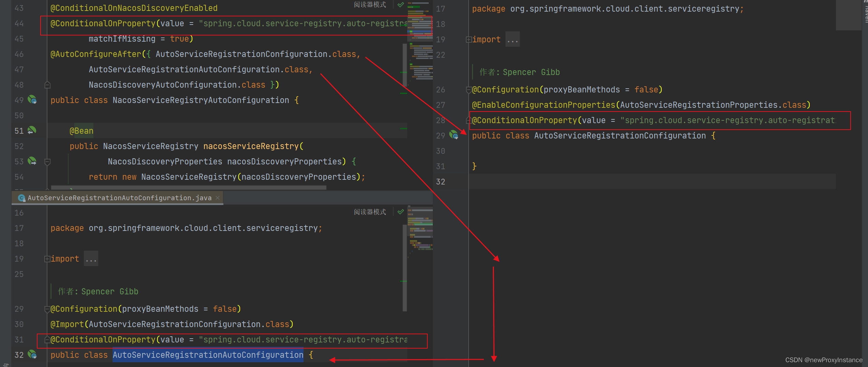Click the author comment 'Spencer Gibb' in right editor

tap(531, 72)
